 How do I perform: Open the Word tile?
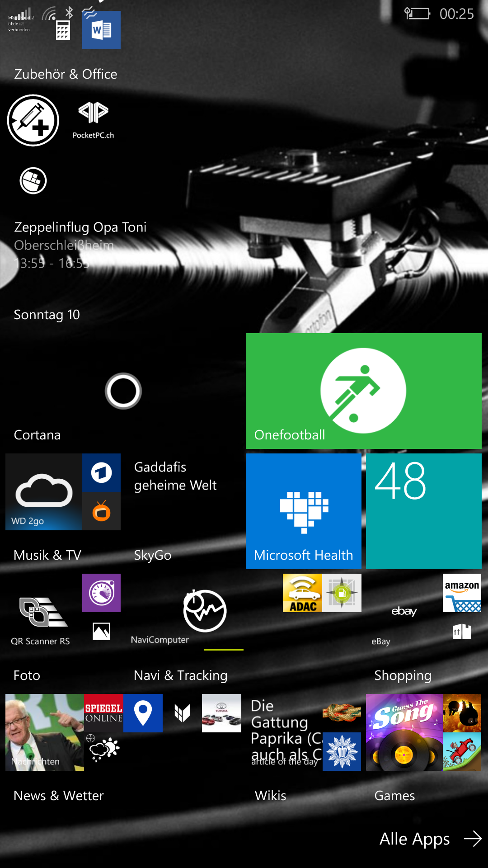point(101,30)
